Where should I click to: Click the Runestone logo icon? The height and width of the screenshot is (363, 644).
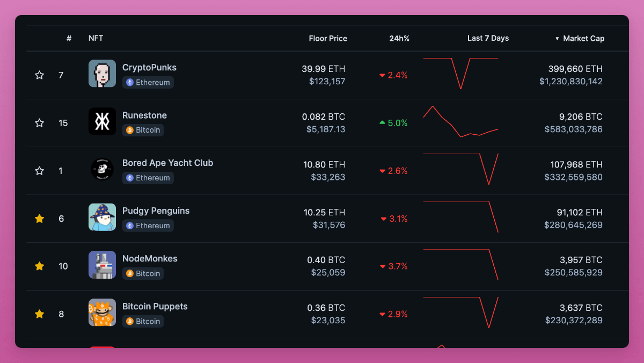coord(102,121)
